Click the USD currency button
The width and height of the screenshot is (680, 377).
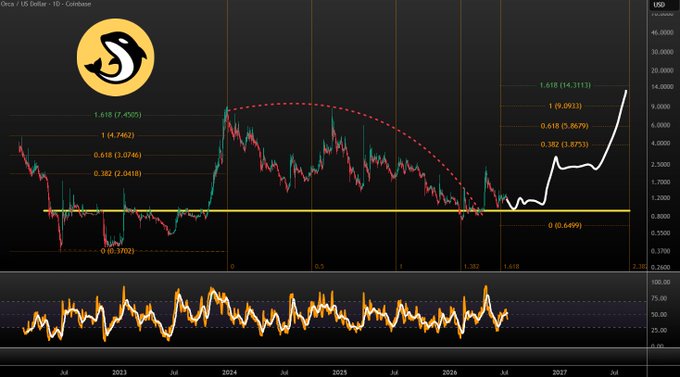click(x=659, y=5)
